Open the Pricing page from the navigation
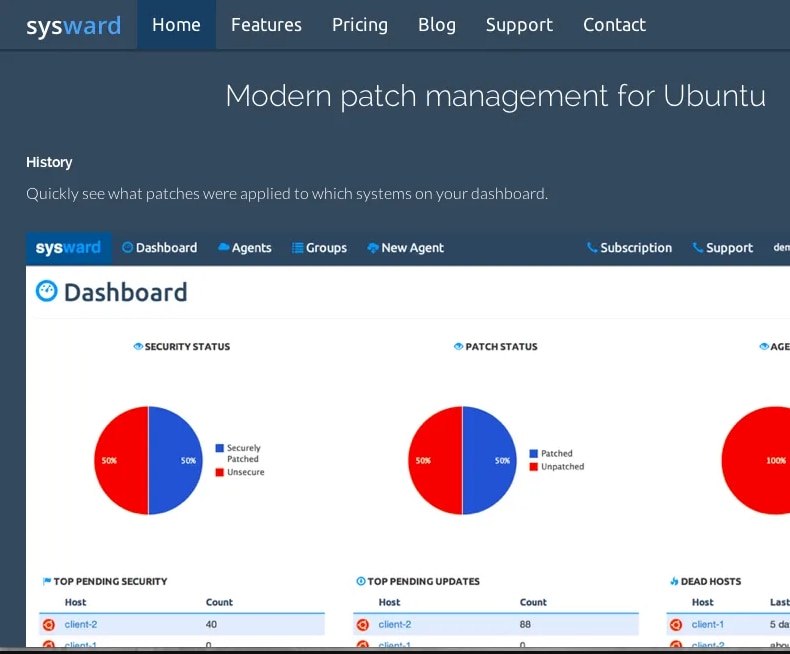Viewport: 790px width, 654px height. point(360,25)
